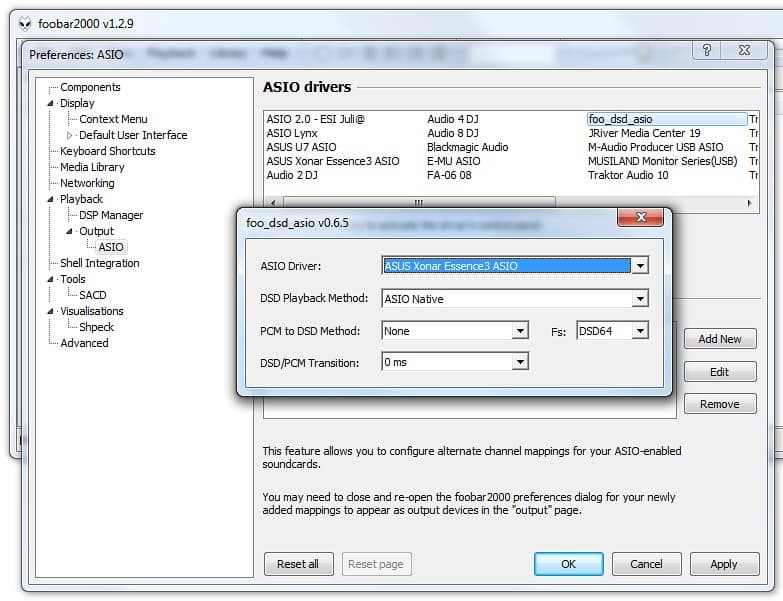Click the Edit button
The width and height of the screenshot is (783, 601).
[720, 372]
